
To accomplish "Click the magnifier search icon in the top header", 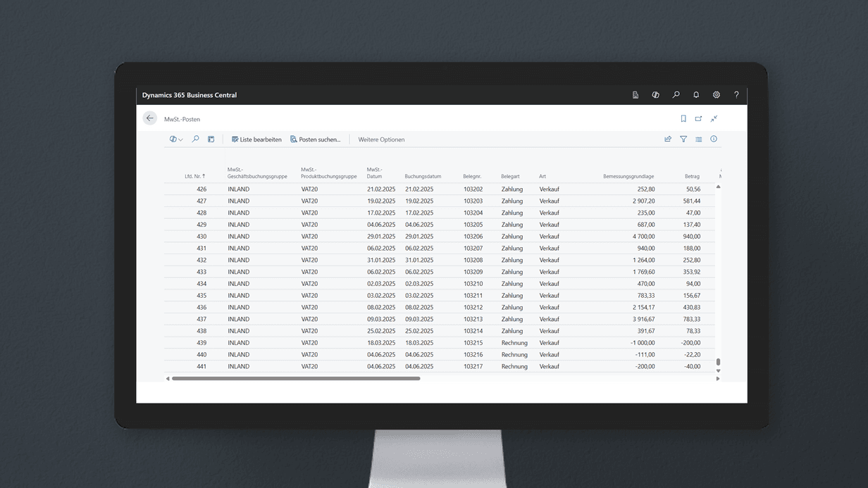I will 676,95.
